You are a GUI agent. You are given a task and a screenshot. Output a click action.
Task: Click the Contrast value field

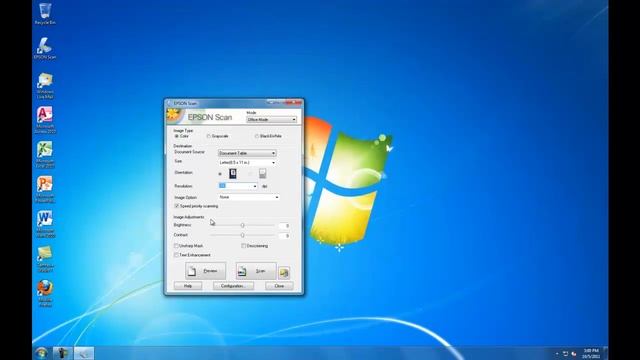pos(284,236)
